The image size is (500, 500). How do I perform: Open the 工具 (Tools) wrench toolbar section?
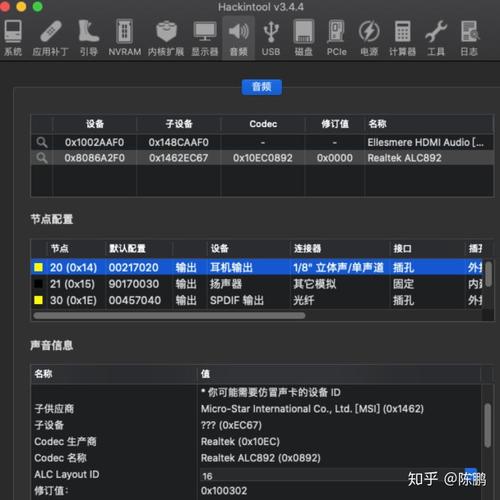436,37
